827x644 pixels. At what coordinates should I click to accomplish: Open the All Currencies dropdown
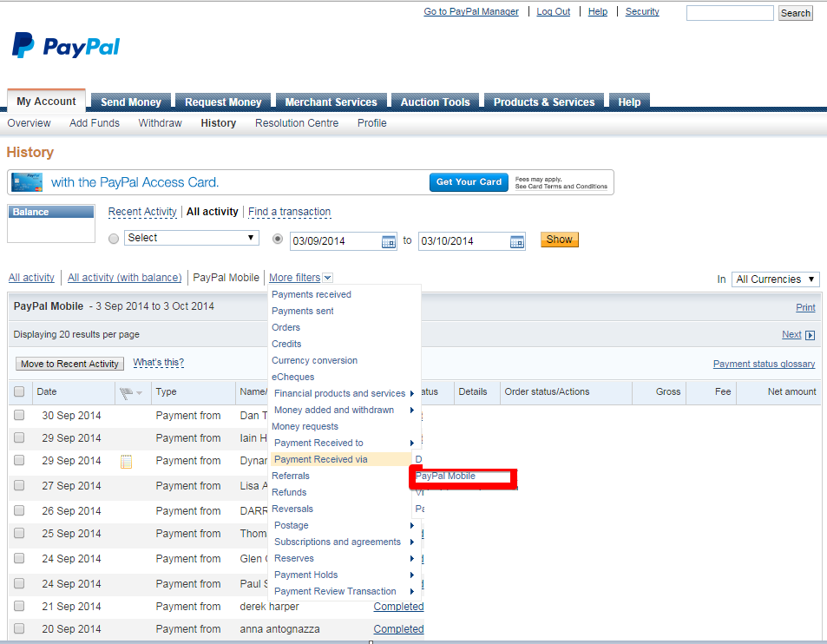775,279
